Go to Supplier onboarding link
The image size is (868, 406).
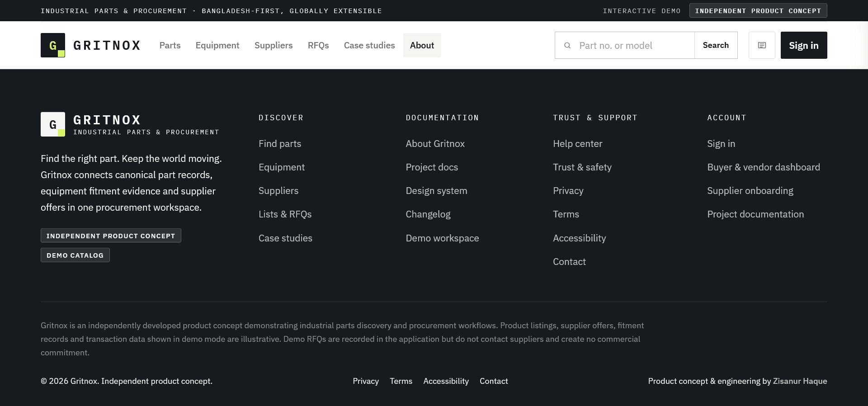pyautogui.click(x=750, y=191)
